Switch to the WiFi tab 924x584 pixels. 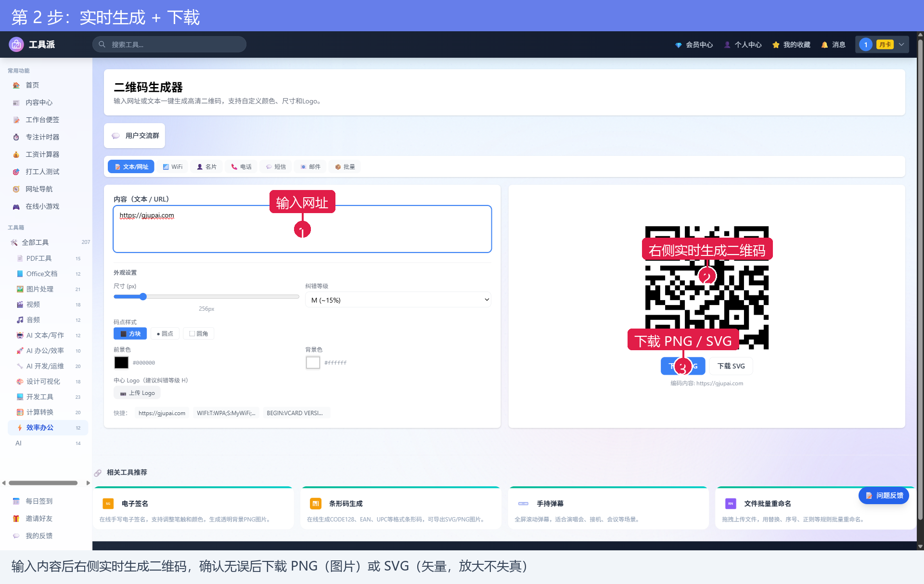pyautogui.click(x=173, y=166)
